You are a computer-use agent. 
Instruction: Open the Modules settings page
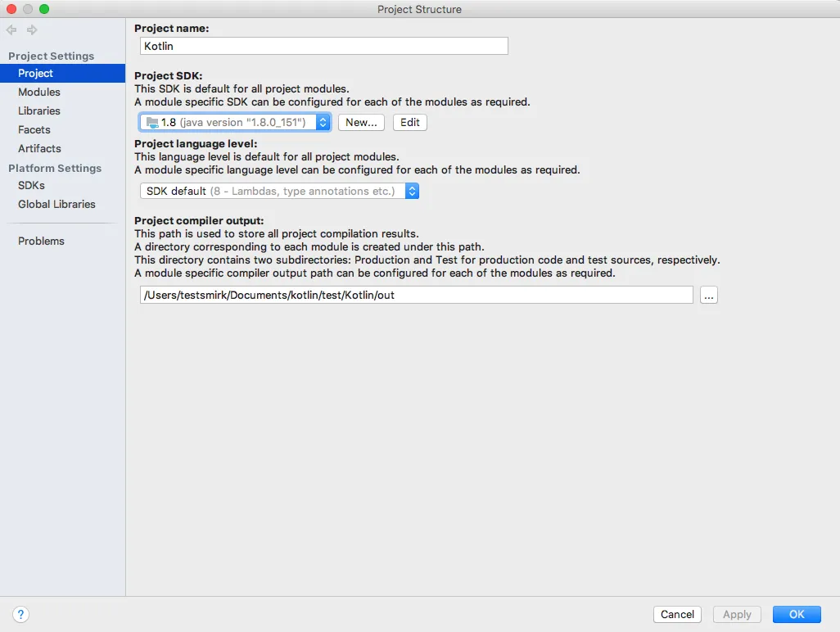39,93
